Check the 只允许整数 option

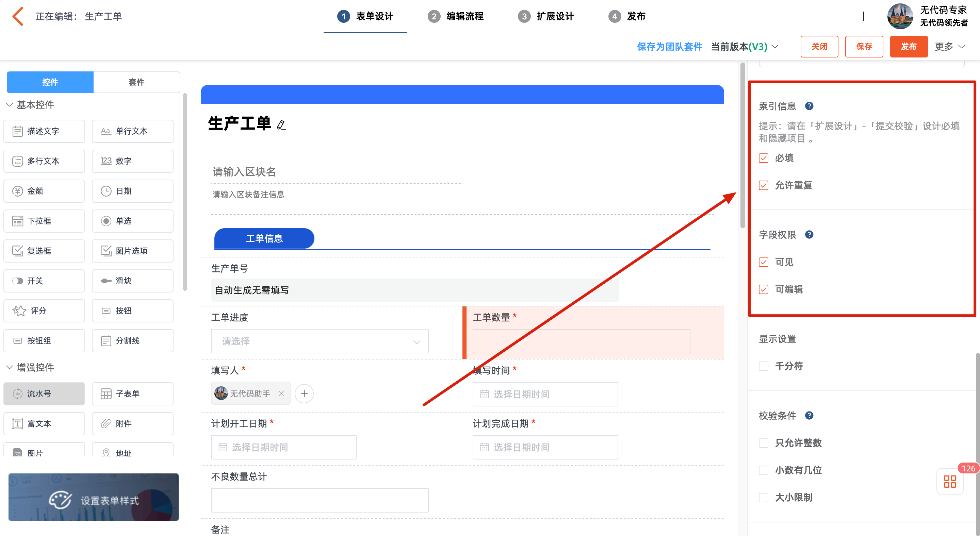(x=763, y=442)
